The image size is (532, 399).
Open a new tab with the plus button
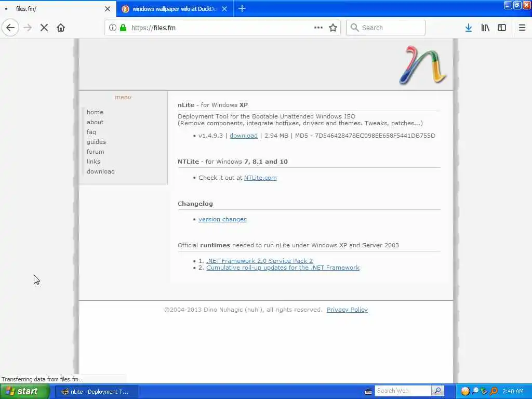point(242,9)
